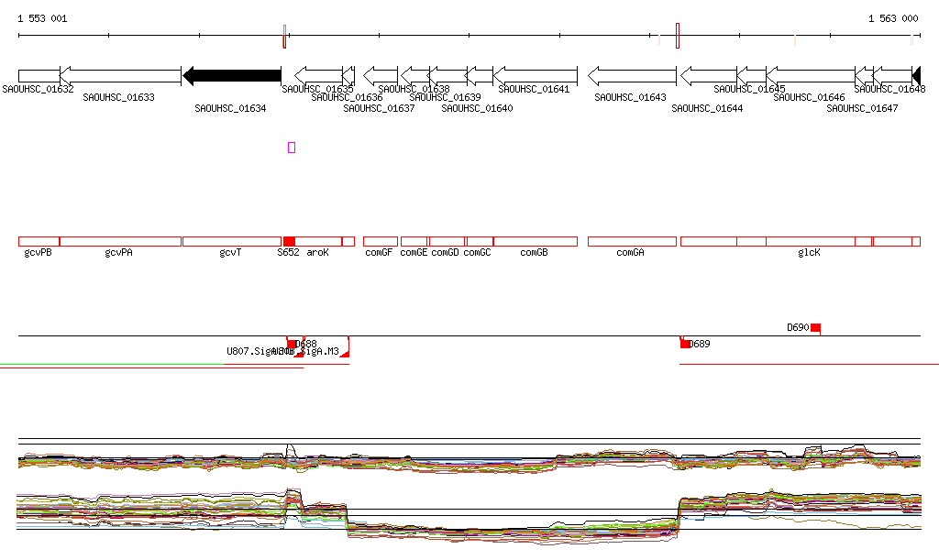Image resolution: width=939 pixels, height=560 pixels.
Task: Click the SAOUHSC_01648 gene arrow
Action: [x=892, y=76]
